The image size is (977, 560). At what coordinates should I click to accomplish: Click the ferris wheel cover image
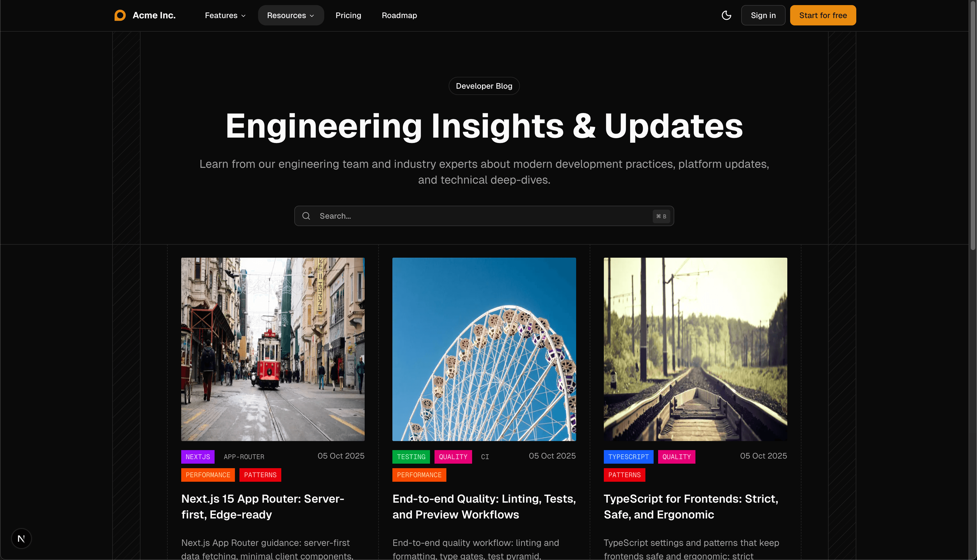pos(484,349)
